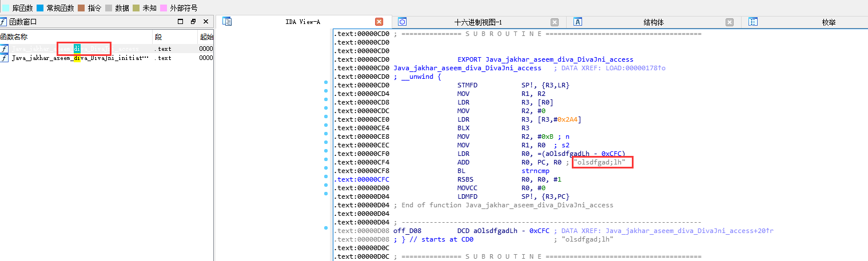Screen dimensions: 868x261
Task: Click the BLX mnemonic
Action: pos(464,128)
